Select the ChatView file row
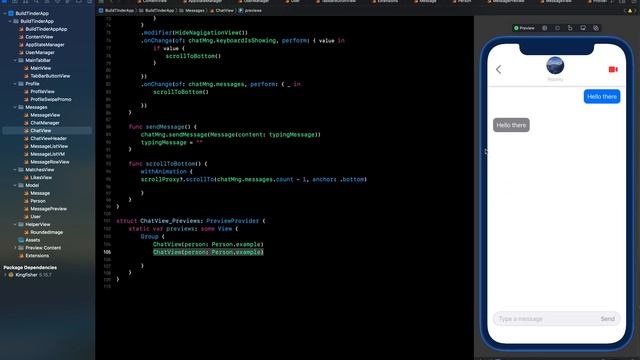Screen dimensions: 640x360 tap(47, 131)
